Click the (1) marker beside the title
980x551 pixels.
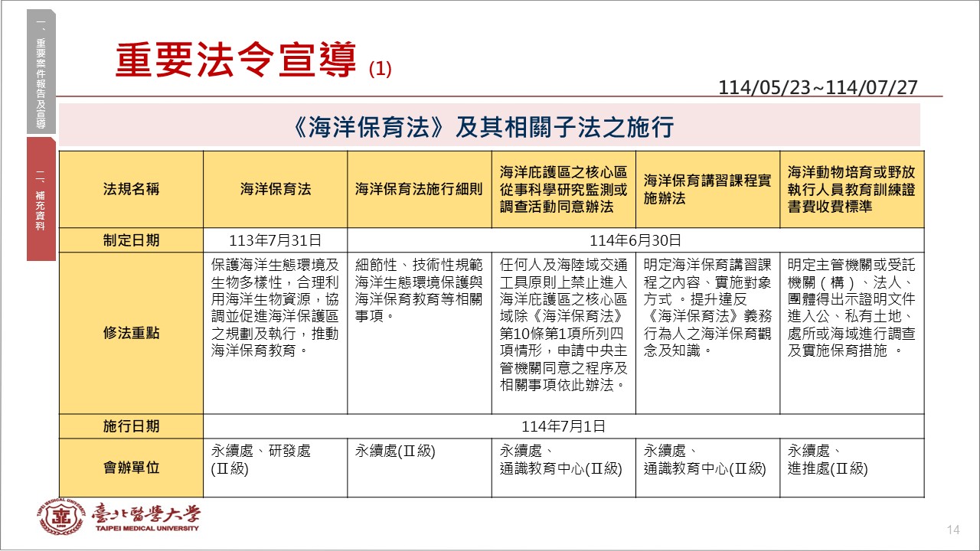tap(380, 68)
